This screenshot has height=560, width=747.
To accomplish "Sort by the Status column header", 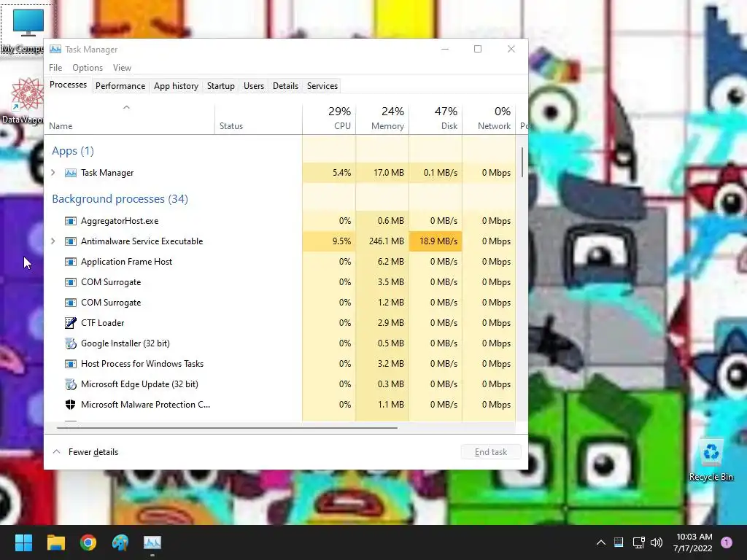I will click(x=258, y=117).
